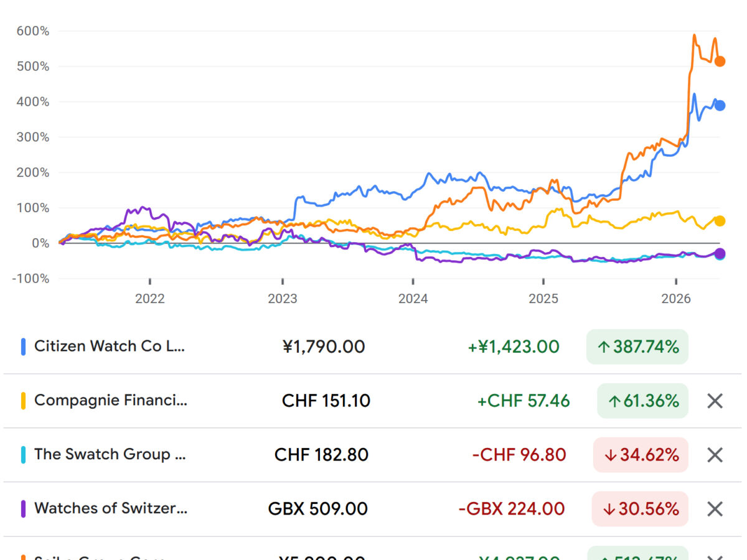The image size is (747, 560).
Task: Click the purple endpoint dot on chart
Action: pyautogui.click(x=720, y=253)
